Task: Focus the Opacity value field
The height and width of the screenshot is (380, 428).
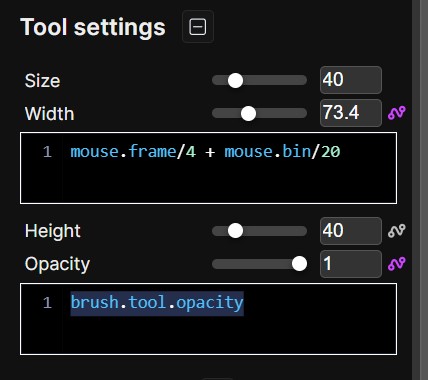Action: (x=351, y=264)
